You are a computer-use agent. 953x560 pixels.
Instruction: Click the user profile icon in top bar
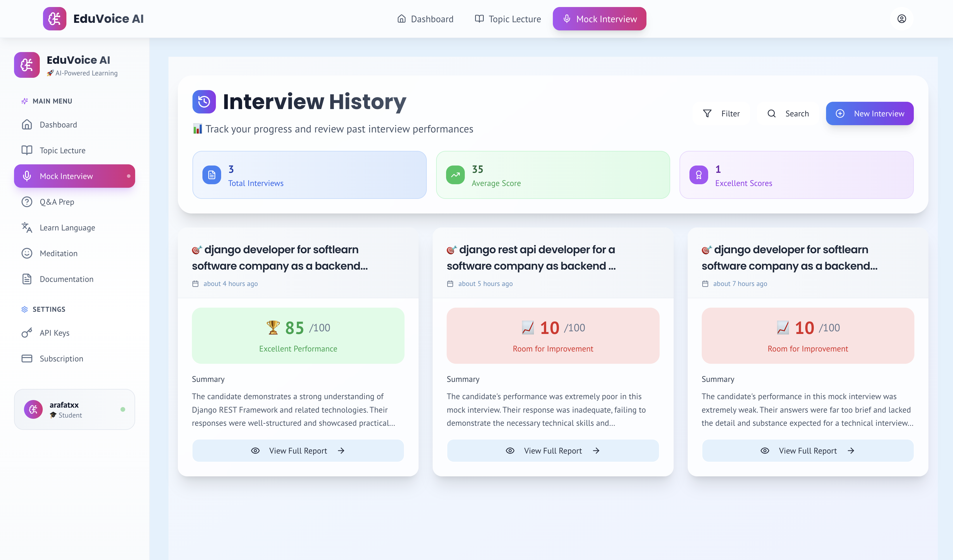click(x=902, y=19)
